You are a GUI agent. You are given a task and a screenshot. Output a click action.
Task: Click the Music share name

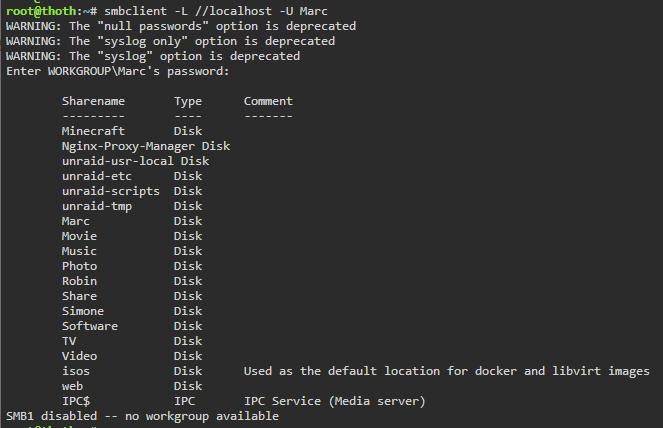pyautogui.click(x=79, y=251)
